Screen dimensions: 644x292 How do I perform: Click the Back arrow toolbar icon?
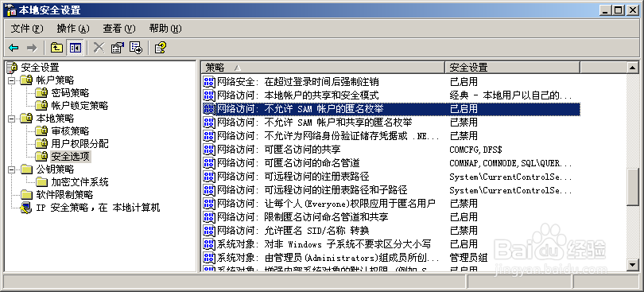click(x=14, y=48)
